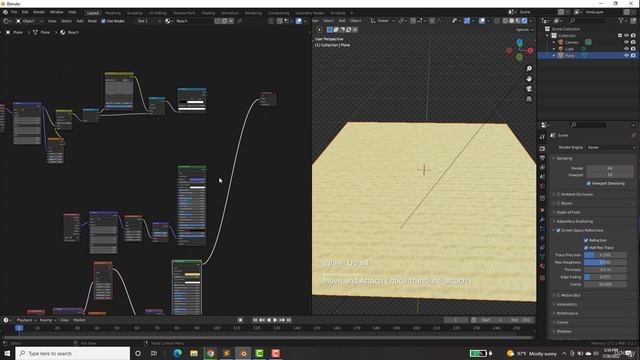
Task: Adjust the Edge Fading slider
Action: tap(605, 277)
